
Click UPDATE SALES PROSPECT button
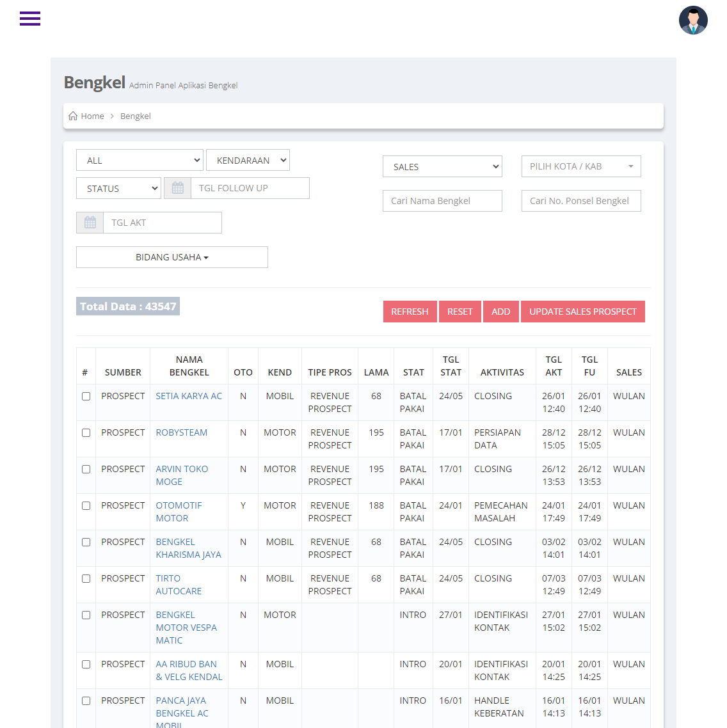583,312
